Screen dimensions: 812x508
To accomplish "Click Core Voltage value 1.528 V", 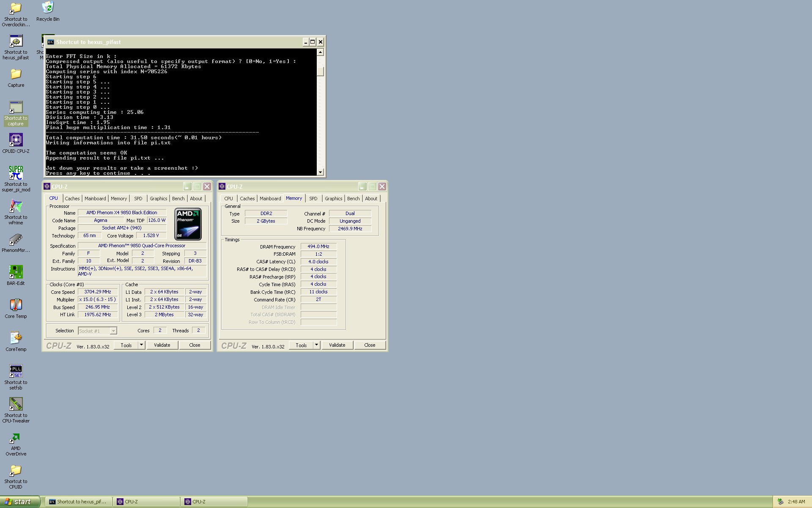I will pos(151,235).
